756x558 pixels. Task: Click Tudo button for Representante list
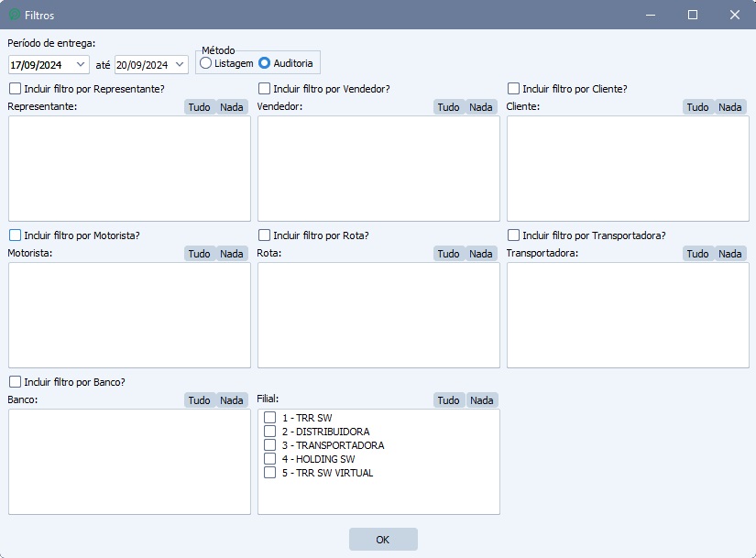[x=199, y=107]
